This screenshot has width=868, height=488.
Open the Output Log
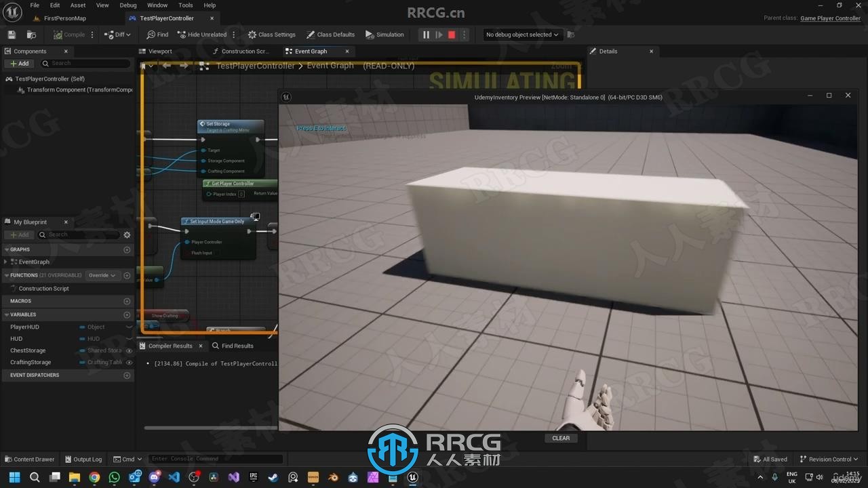click(x=83, y=459)
